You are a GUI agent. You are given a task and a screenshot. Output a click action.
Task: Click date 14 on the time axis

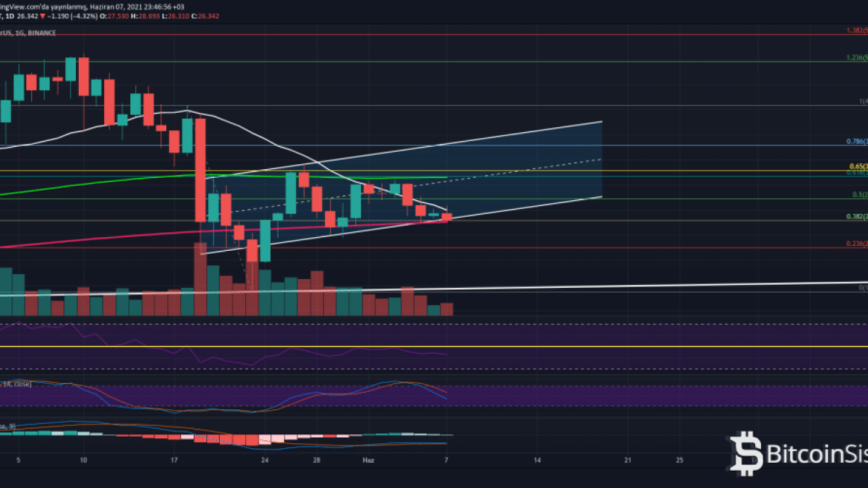coord(537,459)
